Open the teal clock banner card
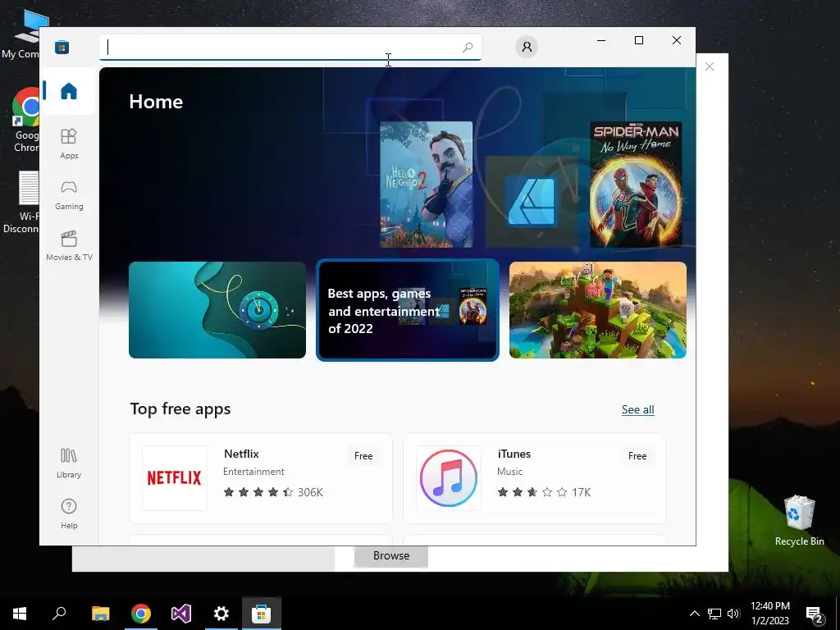The image size is (840, 630). click(217, 309)
